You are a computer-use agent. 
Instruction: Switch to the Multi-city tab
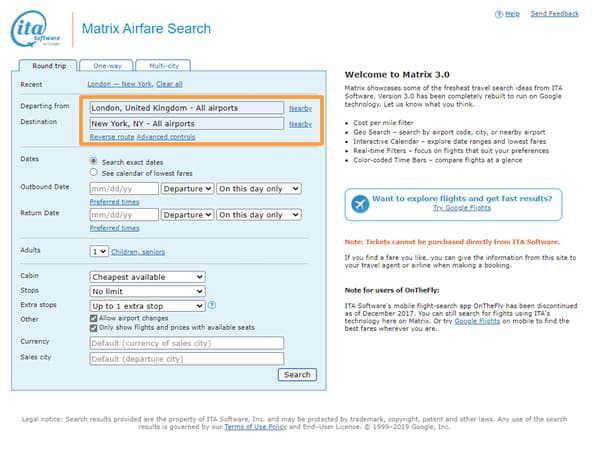click(163, 66)
